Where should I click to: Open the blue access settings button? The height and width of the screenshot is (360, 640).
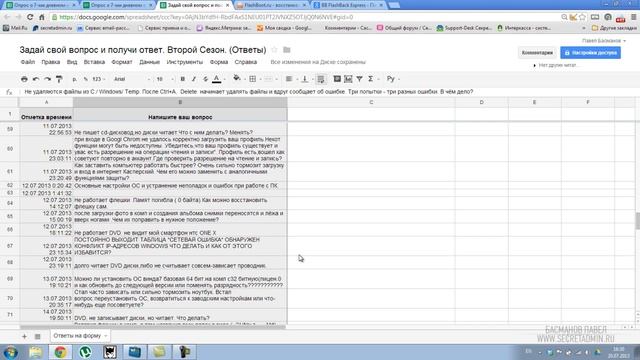[591, 53]
